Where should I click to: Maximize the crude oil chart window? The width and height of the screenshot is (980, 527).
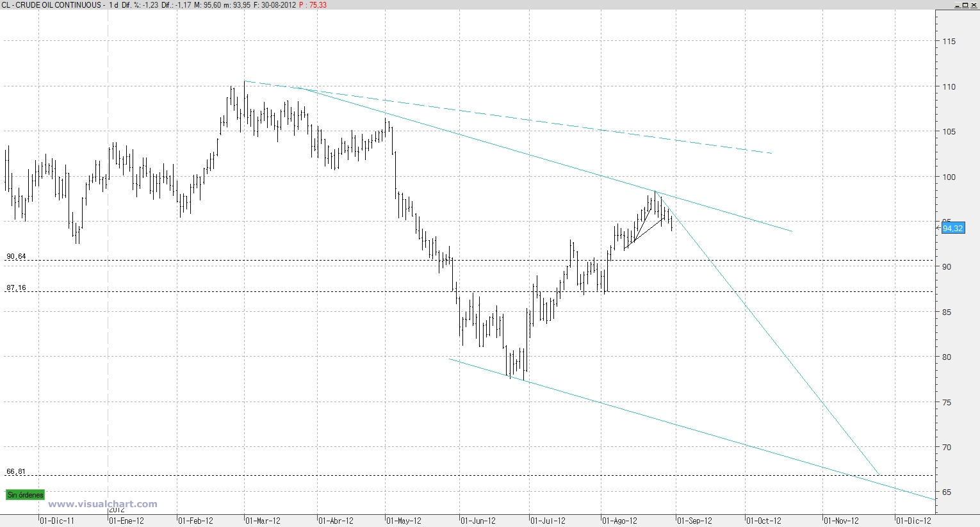[x=965, y=4]
